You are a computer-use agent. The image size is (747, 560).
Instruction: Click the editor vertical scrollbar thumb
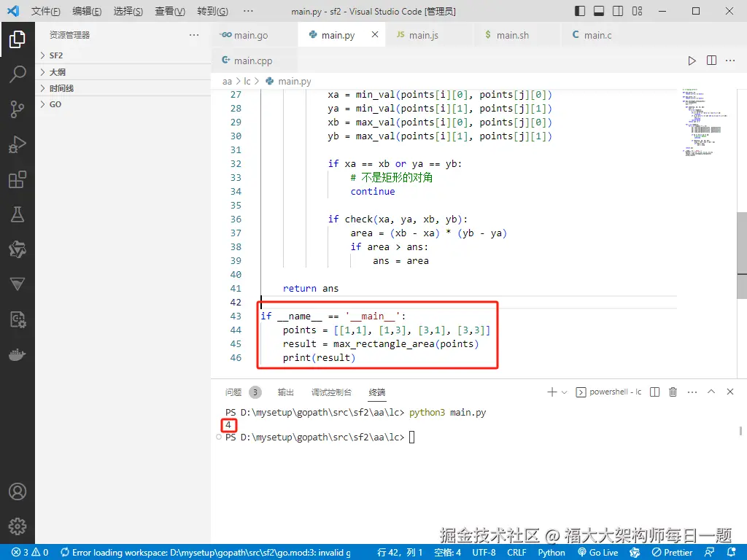[742, 255]
